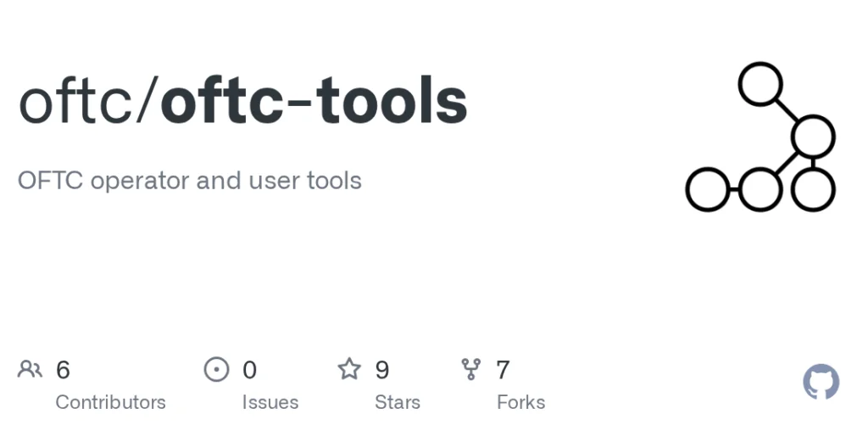Image resolution: width=868 pixels, height=431 pixels.
Task: Click the 'OFTC operator and user tools' description
Action: pyautogui.click(x=190, y=181)
